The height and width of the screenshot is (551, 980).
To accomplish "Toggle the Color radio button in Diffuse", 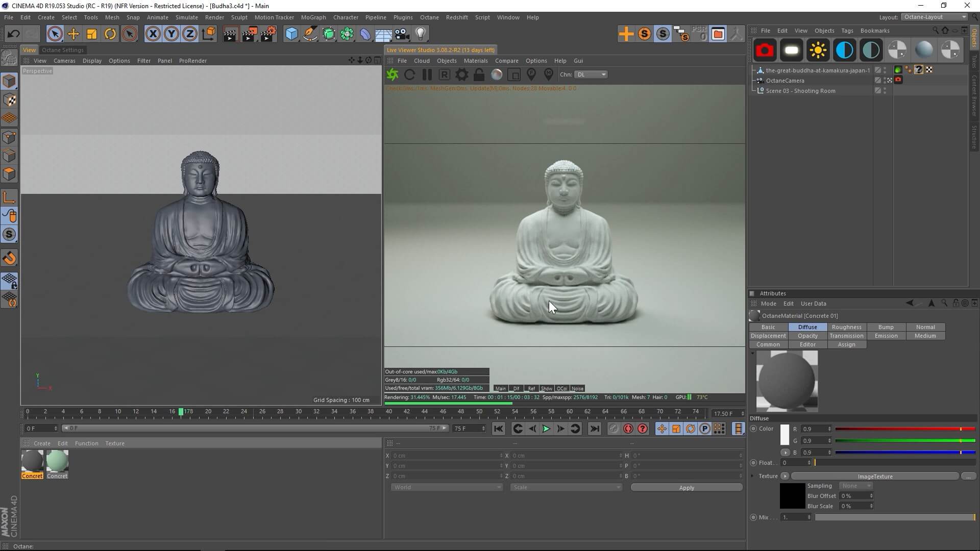I will click(753, 429).
